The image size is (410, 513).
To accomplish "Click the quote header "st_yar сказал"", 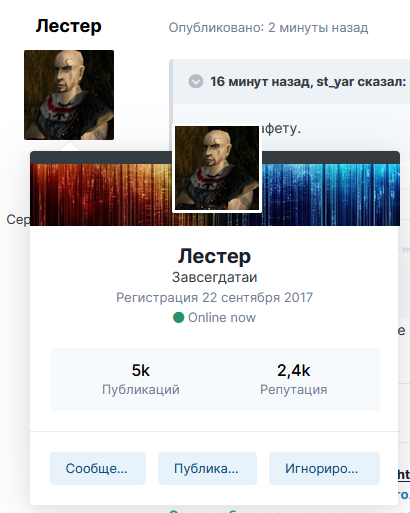I will tap(308, 82).
